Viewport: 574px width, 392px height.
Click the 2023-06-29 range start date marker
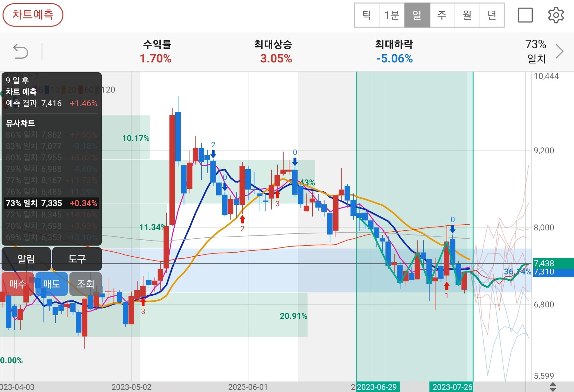click(x=378, y=387)
